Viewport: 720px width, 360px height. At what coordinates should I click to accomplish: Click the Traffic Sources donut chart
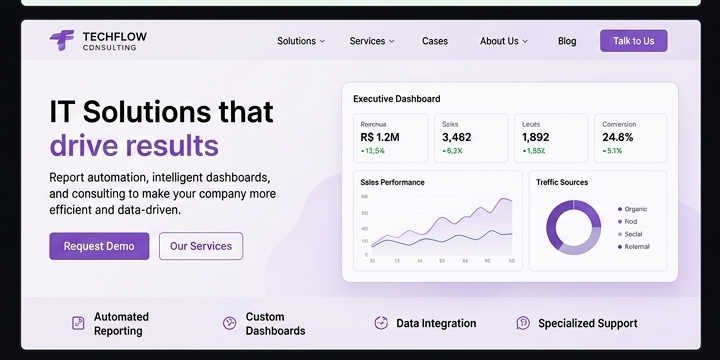pos(574,227)
